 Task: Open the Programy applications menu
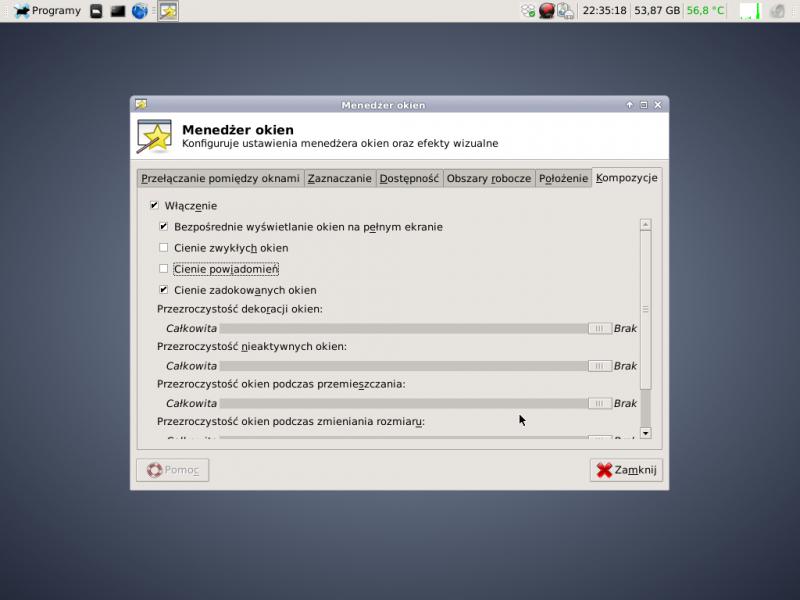pos(47,11)
